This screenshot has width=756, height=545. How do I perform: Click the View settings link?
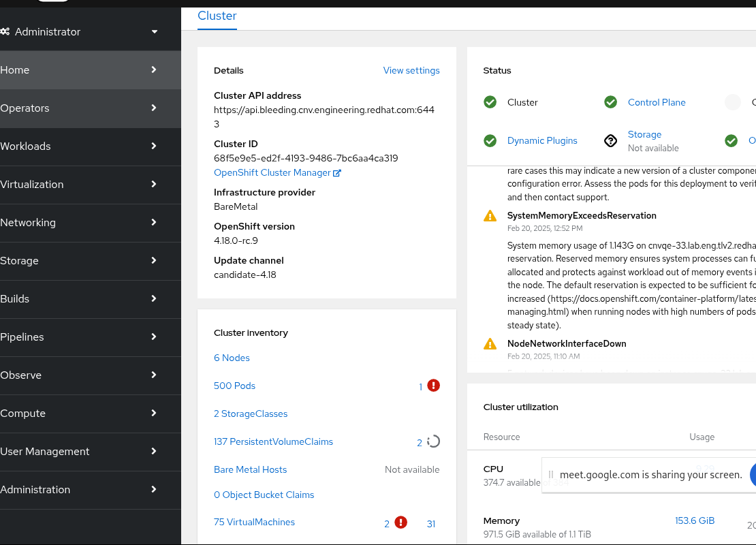point(411,70)
